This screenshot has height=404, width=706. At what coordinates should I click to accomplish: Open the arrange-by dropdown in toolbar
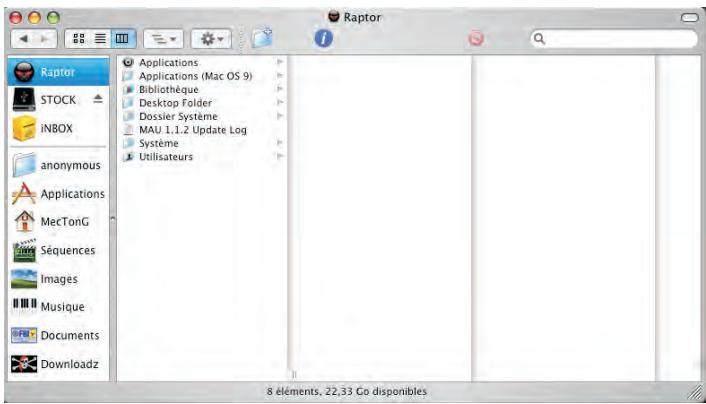(x=163, y=39)
